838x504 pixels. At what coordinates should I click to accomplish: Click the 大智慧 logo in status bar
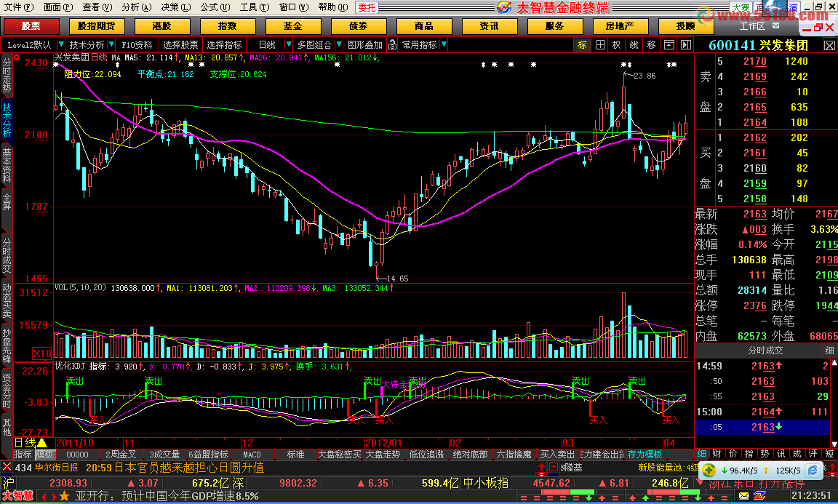point(17,497)
